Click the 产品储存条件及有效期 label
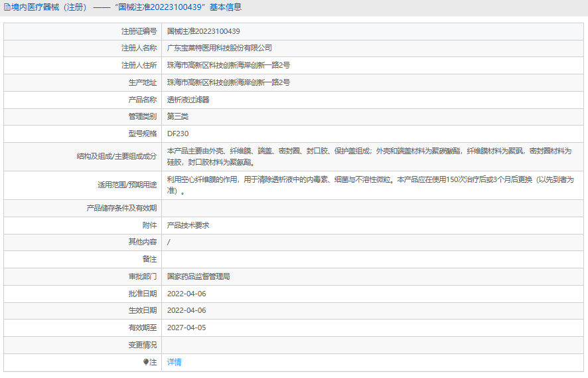The height and width of the screenshot is (378, 588). pyautogui.click(x=121, y=209)
